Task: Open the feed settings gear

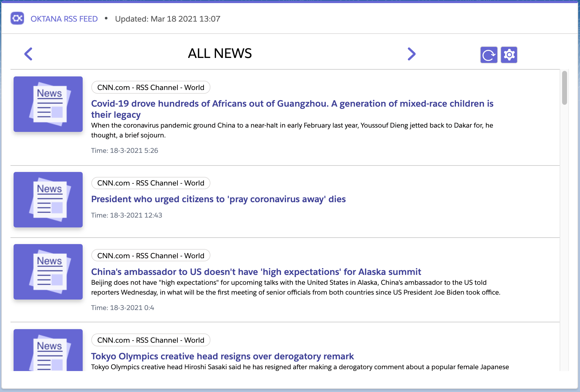Action: (x=510, y=54)
